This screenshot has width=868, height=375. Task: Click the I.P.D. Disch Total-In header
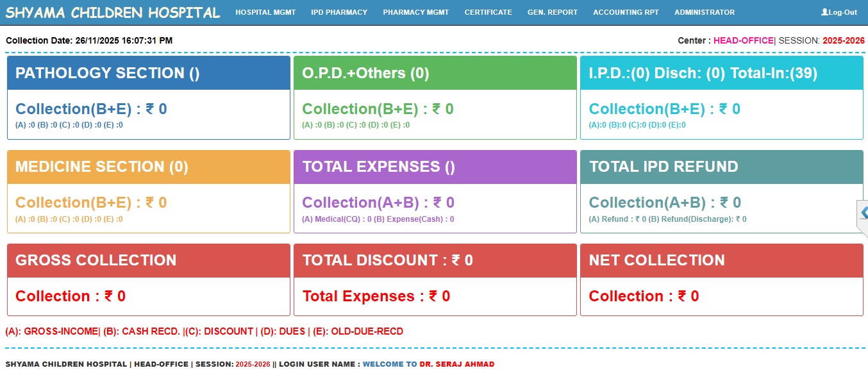click(722, 73)
